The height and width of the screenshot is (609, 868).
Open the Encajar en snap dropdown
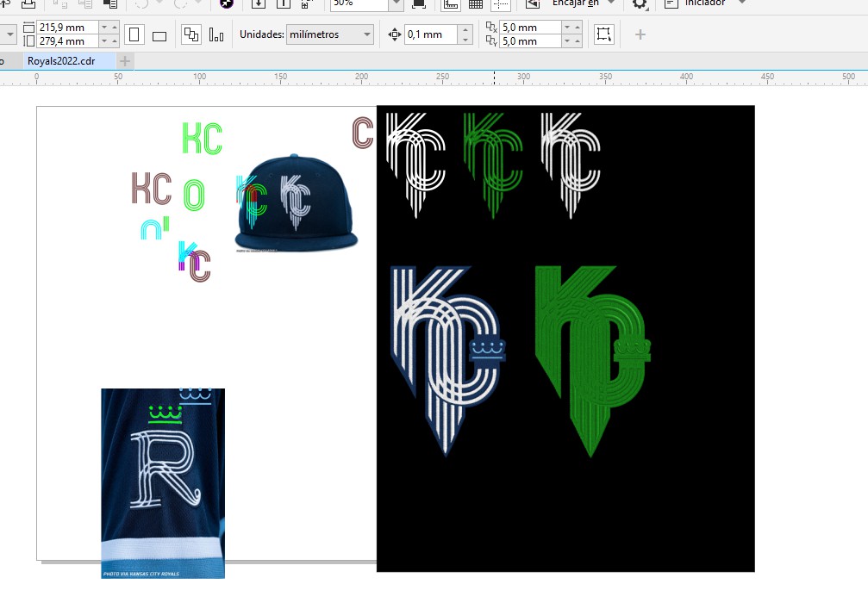click(x=610, y=3)
